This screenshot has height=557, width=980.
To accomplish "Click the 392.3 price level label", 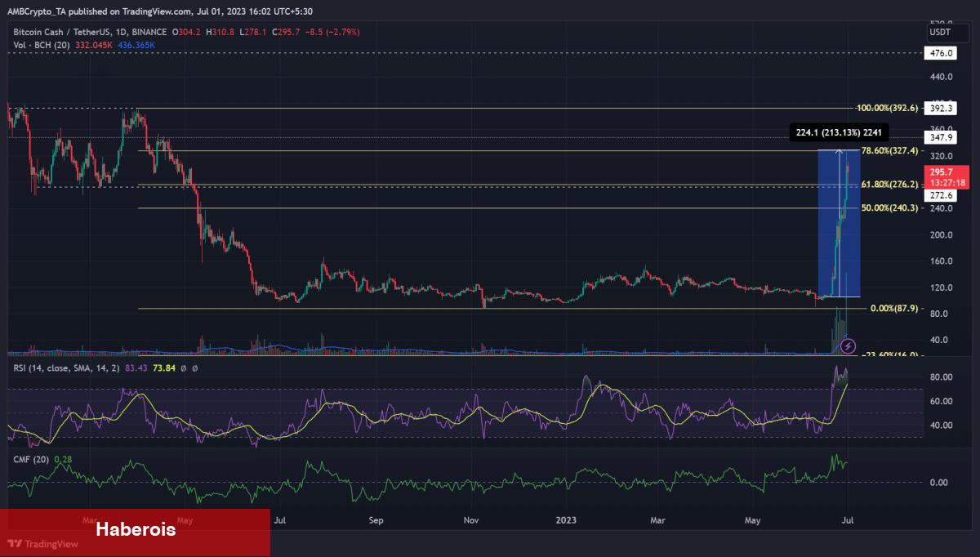I will pyautogui.click(x=942, y=108).
